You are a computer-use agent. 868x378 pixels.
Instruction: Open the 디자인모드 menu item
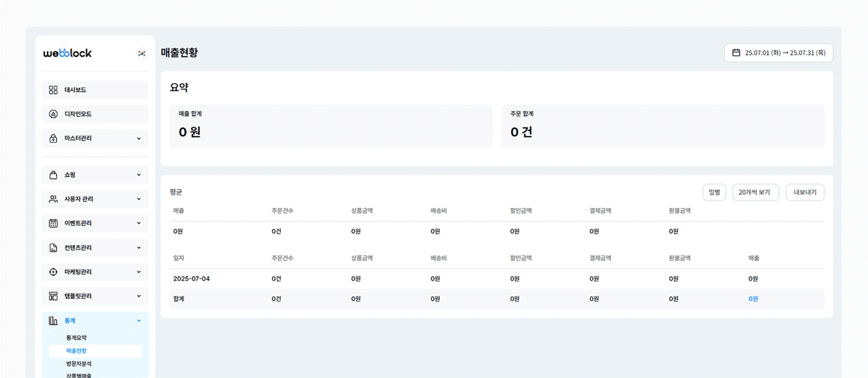pos(95,114)
